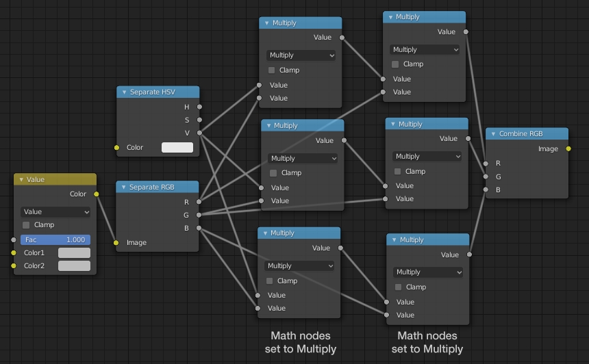Collapse top Multiply node in left column
Screen dimensions: 589x364
click(266, 23)
